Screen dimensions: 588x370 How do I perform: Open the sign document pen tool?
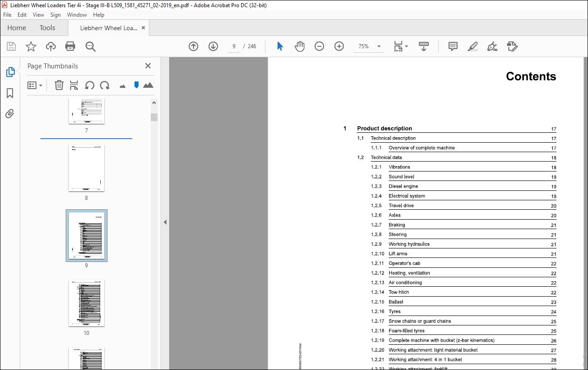pyautogui.click(x=492, y=46)
